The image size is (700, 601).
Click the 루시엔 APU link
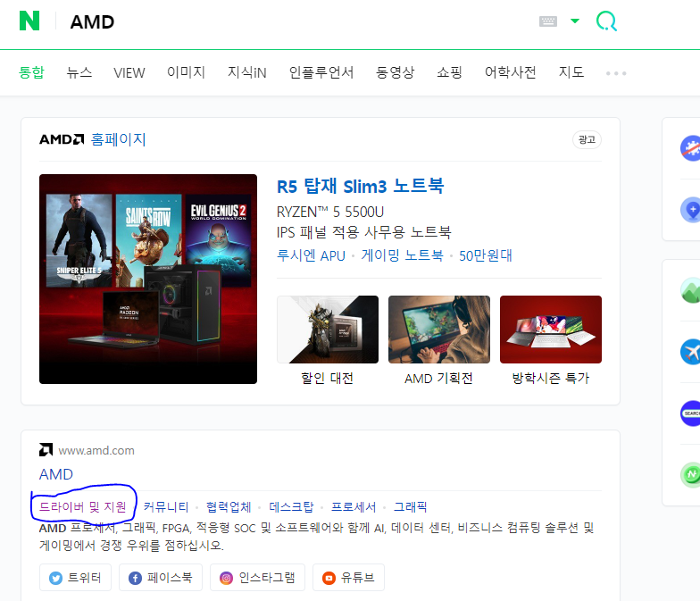311,255
